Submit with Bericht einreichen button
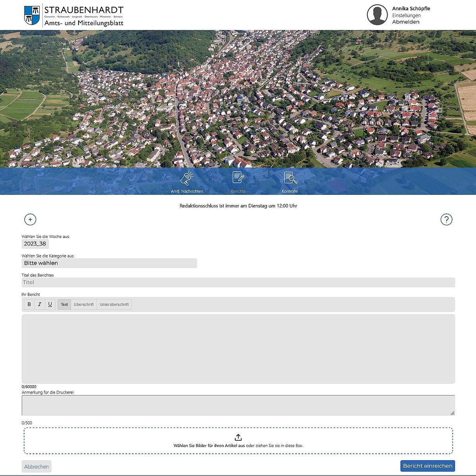The height and width of the screenshot is (476, 476). click(x=428, y=466)
